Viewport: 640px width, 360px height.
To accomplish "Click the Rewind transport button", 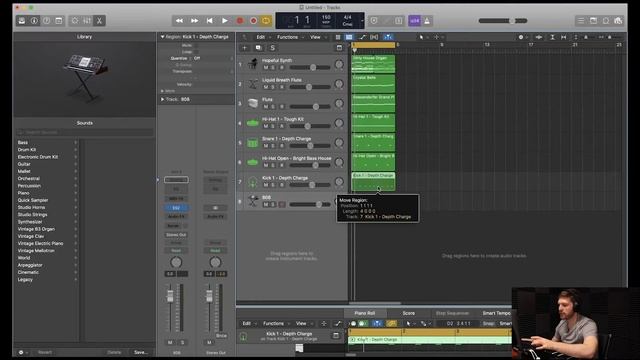I will tap(179, 21).
